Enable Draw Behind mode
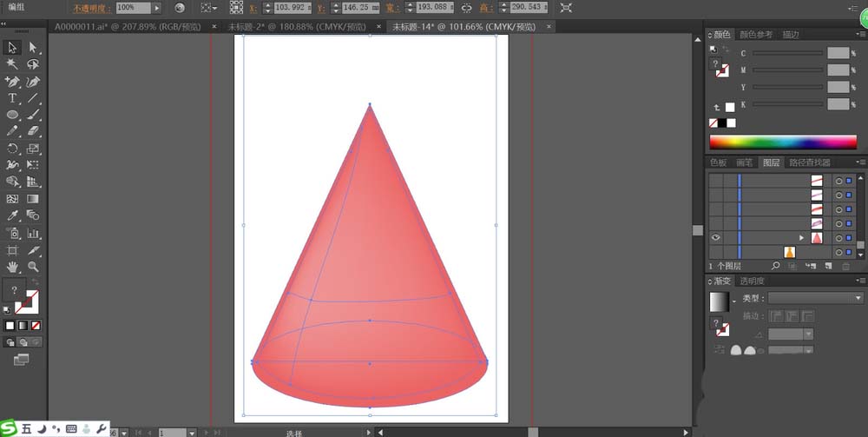The image size is (868, 437). click(23, 342)
